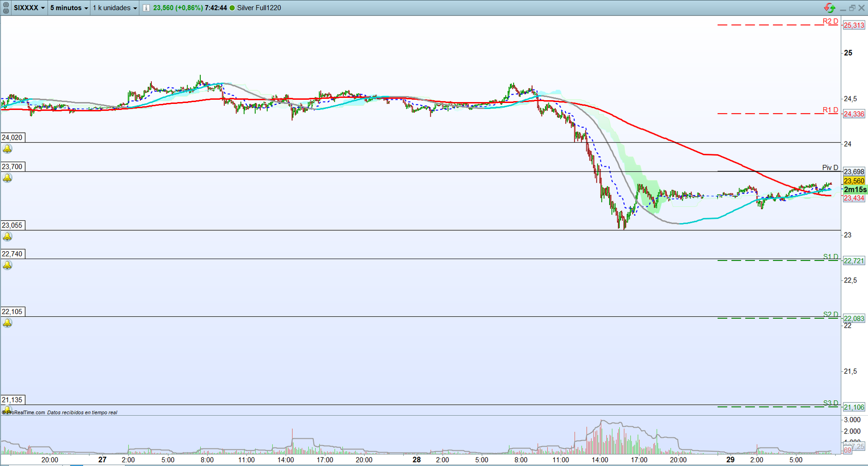Click the 27 date marker on time axis
The height and width of the screenshot is (466, 868).
point(102,459)
